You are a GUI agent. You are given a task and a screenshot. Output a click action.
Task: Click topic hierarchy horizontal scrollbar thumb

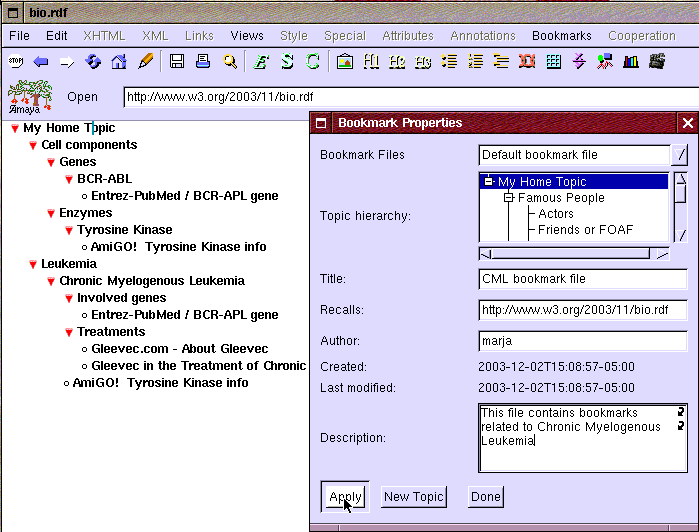click(571, 254)
